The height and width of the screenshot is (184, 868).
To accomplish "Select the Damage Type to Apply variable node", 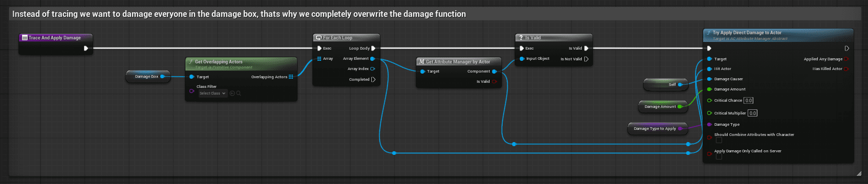I will tap(658, 128).
